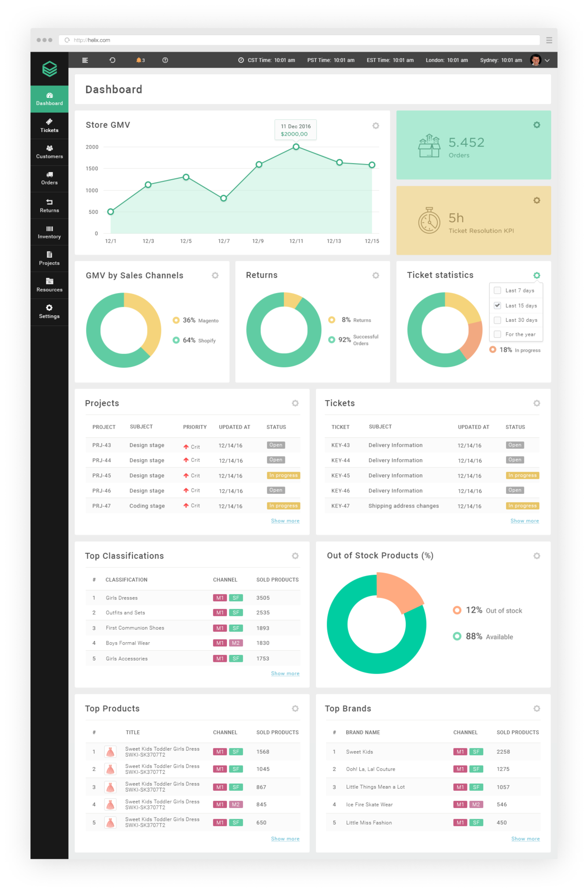Open the Inventory panel
588x892 pixels.
click(x=49, y=232)
